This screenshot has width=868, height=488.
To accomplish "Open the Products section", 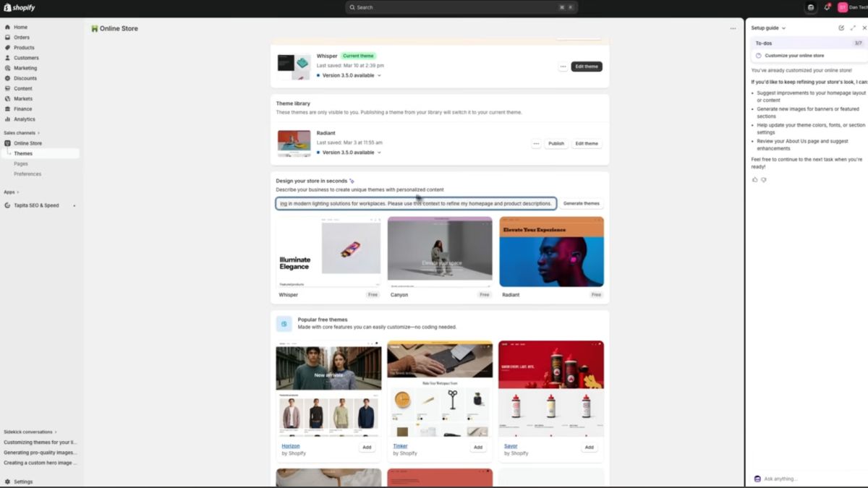I will pyautogui.click(x=24, y=48).
